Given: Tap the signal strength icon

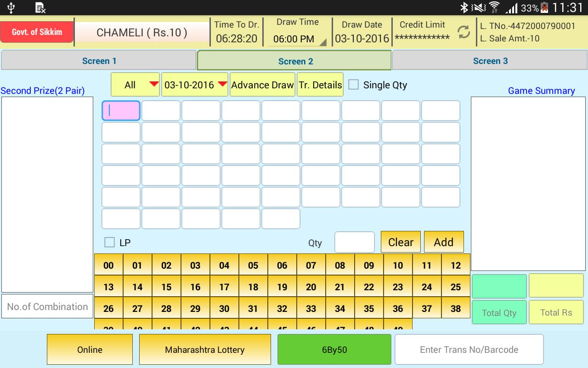Looking at the screenshot, I should (511, 7).
